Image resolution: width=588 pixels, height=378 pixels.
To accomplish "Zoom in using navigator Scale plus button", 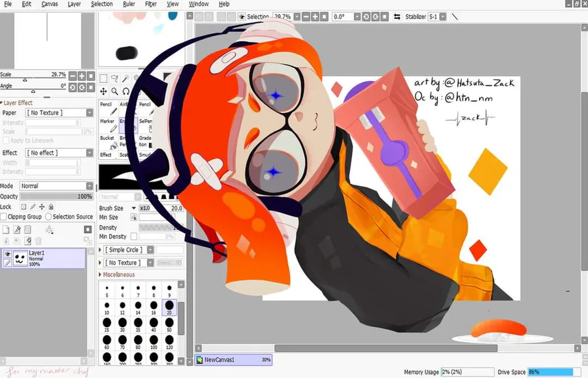I will click(82, 76).
